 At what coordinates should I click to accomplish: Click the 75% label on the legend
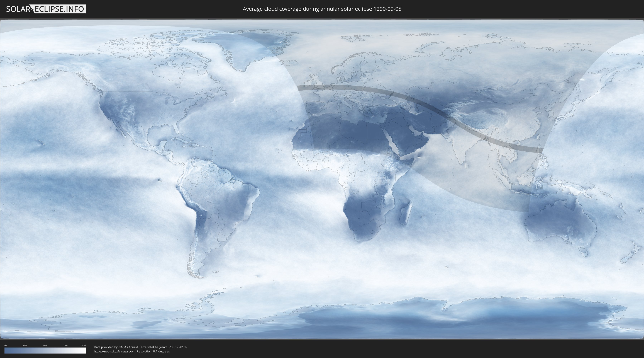[x=65, y=345]
